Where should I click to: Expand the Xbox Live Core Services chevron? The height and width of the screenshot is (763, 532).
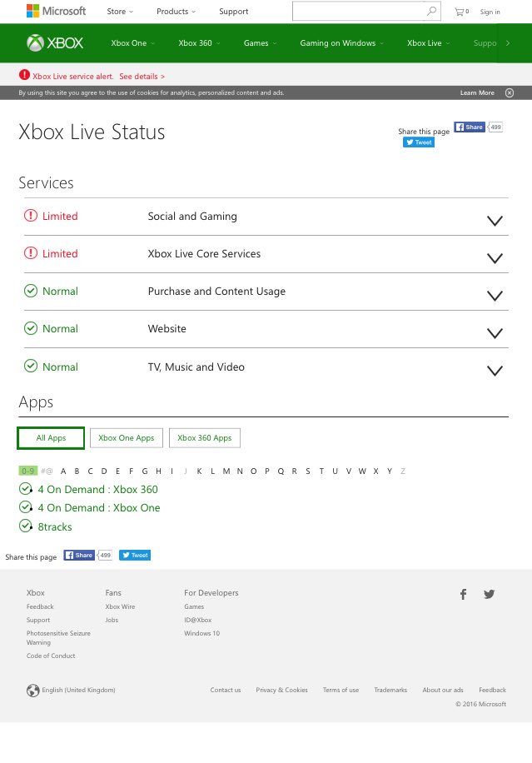(495, 258)
